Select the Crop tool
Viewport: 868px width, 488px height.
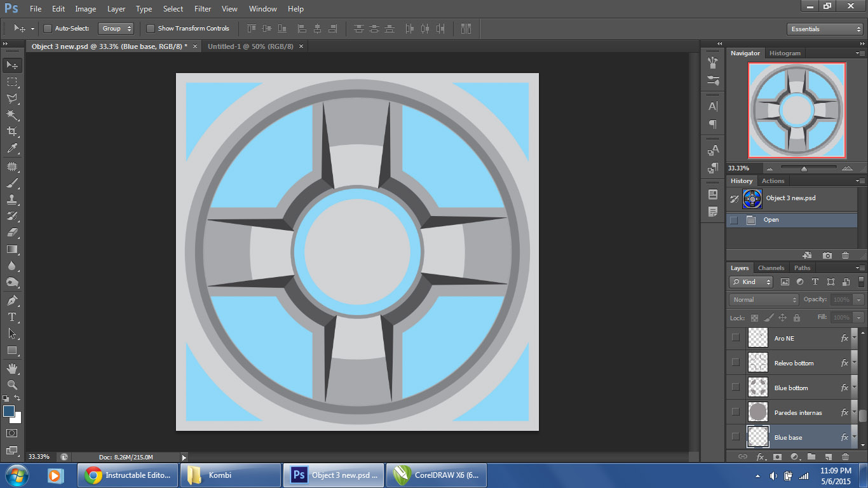pyautogui.click(x=11, y=132)
